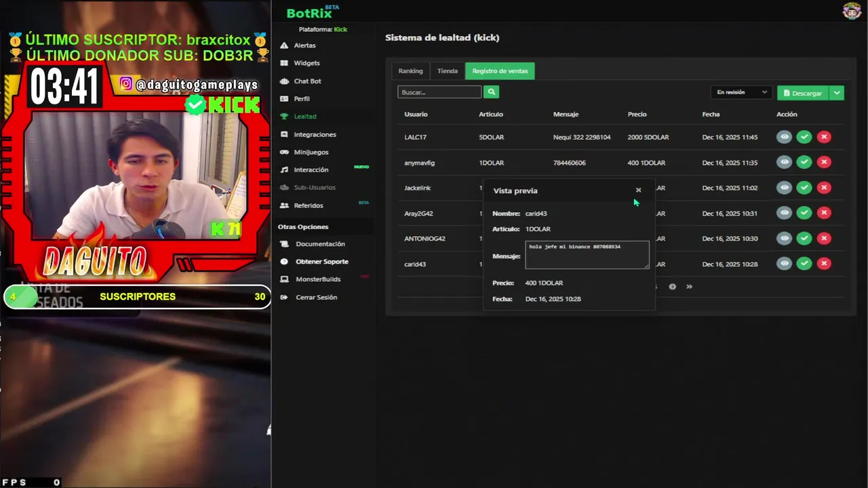Open the Minijuegos section
The image size is (868, 488).
[x=311, y=152]
